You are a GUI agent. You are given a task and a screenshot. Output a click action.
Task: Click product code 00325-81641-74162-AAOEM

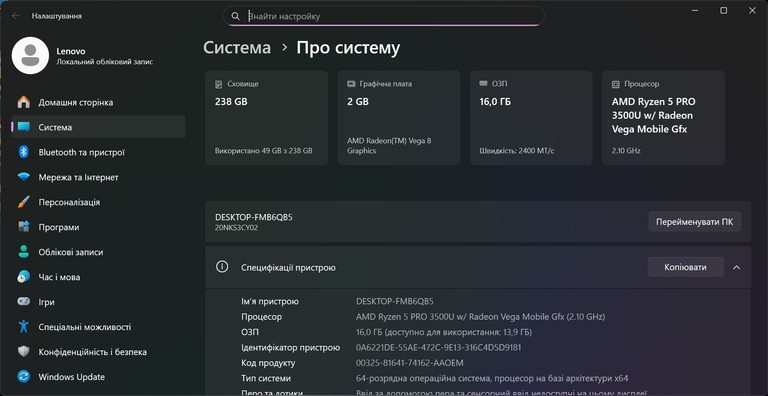point(409,363)
